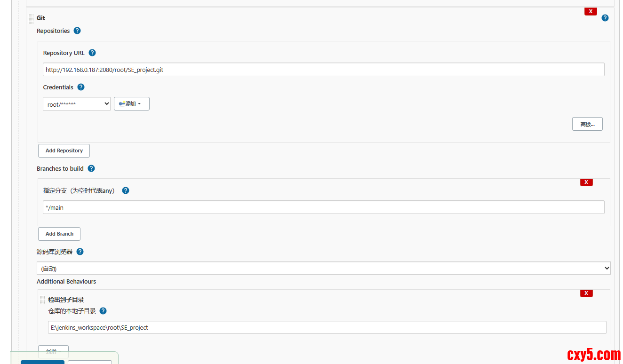Click help icon next to 仓库的本地子目录
This screenshot has height=364, width=623.
(103, 311)
